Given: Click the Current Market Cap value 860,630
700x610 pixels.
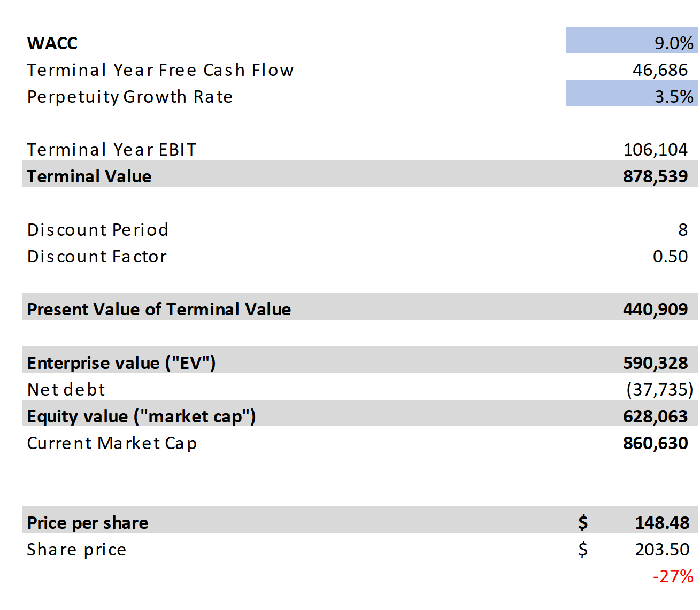Looking at the screenshot, I should [655, 443].
